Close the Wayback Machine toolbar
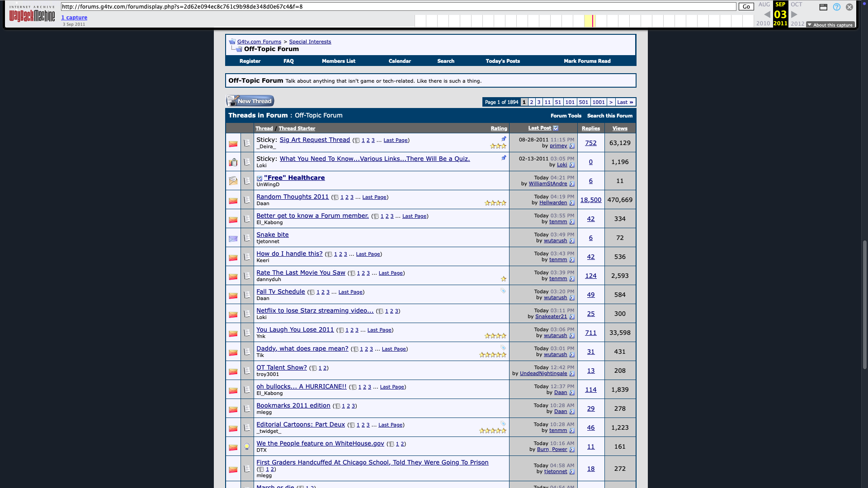 pos(849,7)
